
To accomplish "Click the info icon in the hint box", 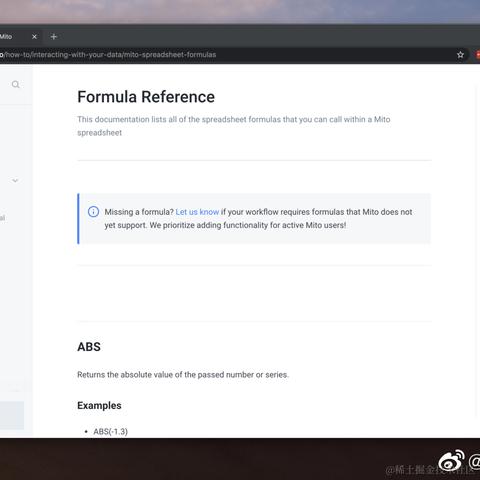I will coord(93,212).
